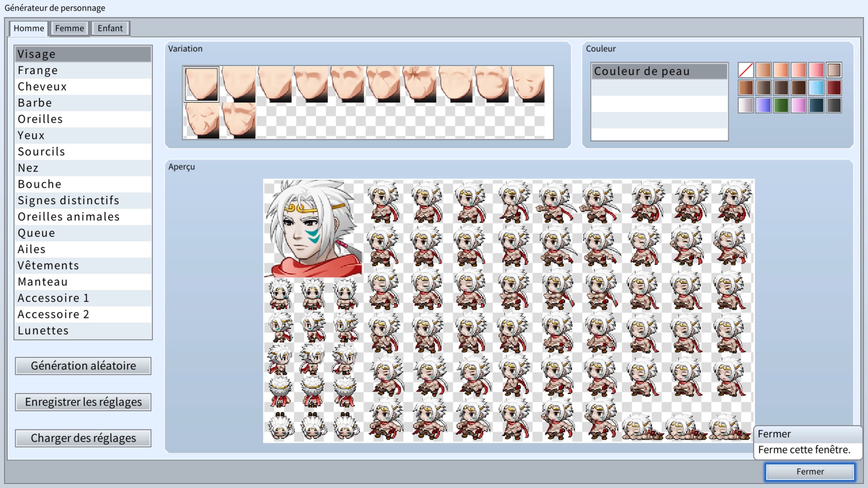Click Charger des réglages button
This screenshot has height=488, width=868.
[83, 438]
